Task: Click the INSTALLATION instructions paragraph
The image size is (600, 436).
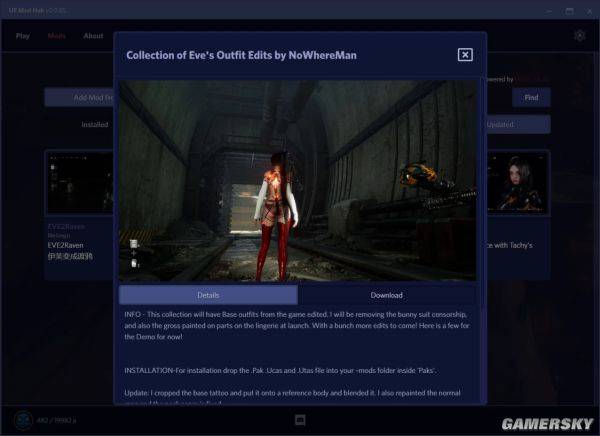Action: tap(280, 371)
